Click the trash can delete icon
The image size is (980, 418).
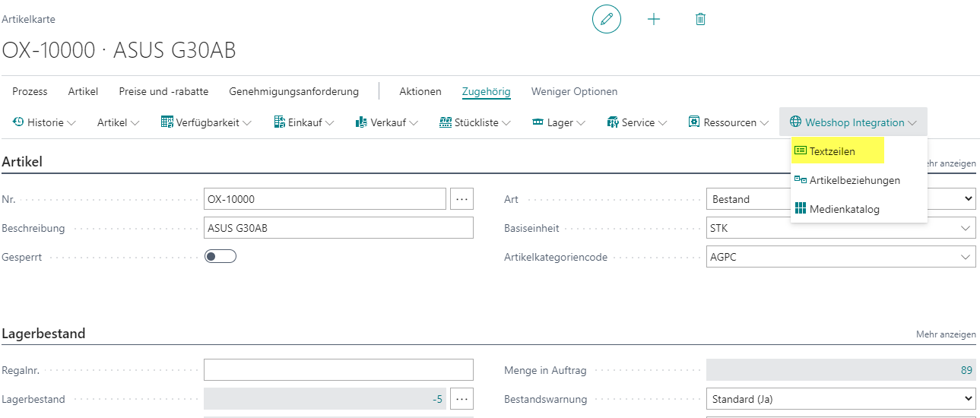pyautogui.click(x=701, y=19)
